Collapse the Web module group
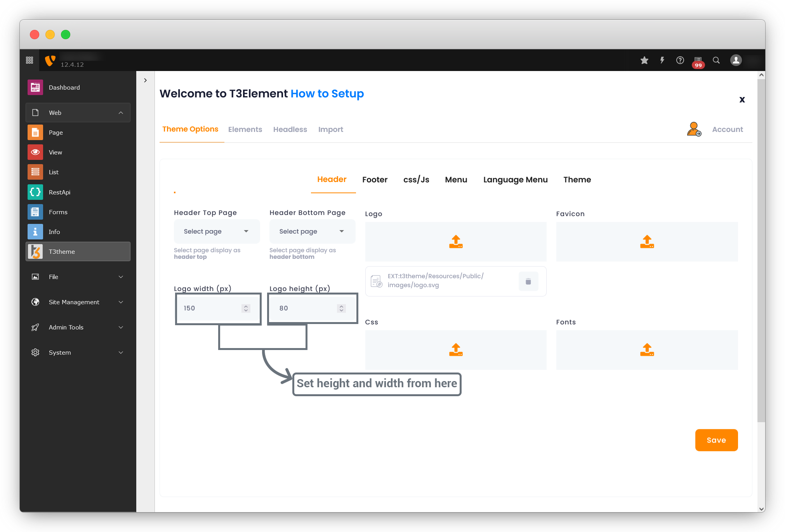 click(78, 113)
